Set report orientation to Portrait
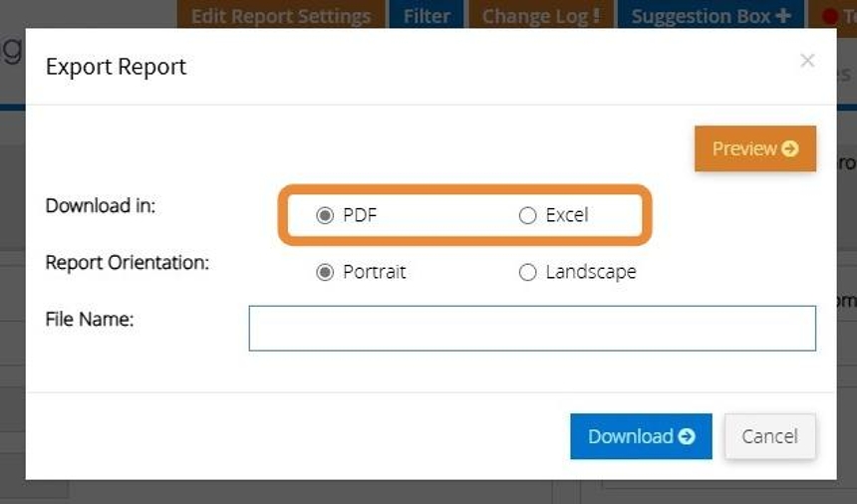 coord(325,272)
